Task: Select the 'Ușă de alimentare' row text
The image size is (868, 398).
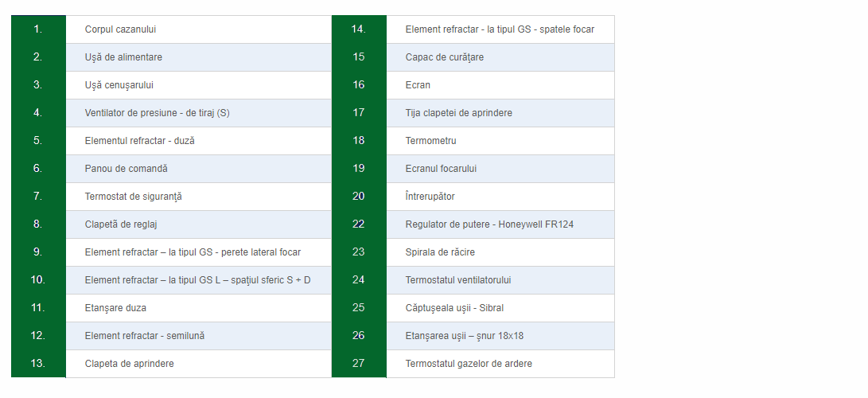Action: click(x=123, y=57)
